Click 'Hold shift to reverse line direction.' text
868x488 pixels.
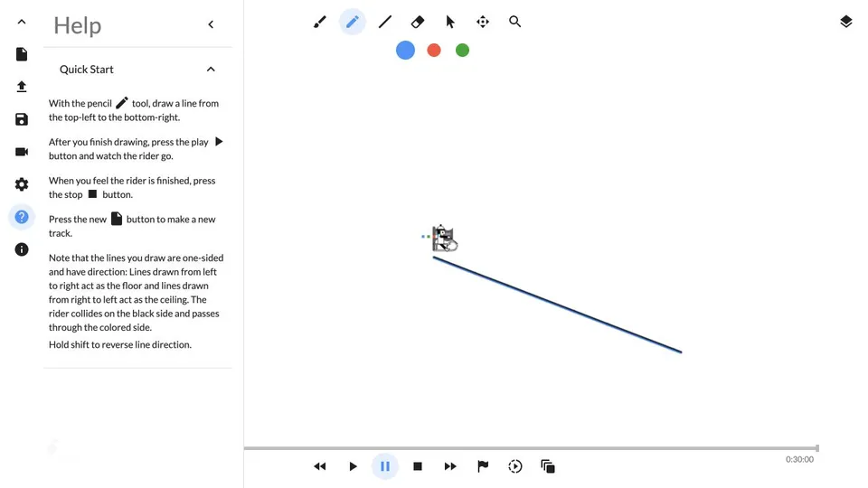coord(120,344)
